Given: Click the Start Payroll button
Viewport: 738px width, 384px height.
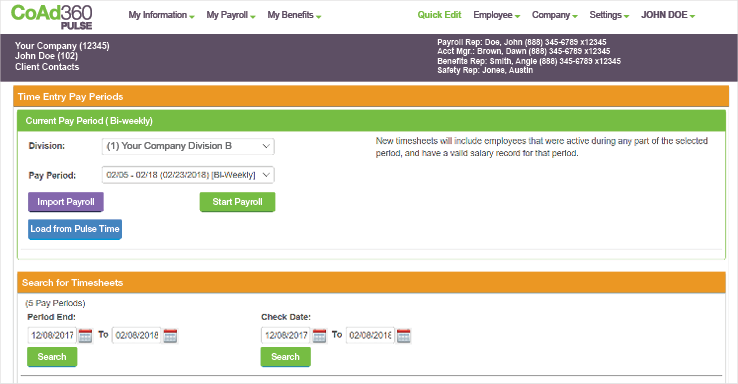Looking at the screenshot, I should click(x=237, y=202).
